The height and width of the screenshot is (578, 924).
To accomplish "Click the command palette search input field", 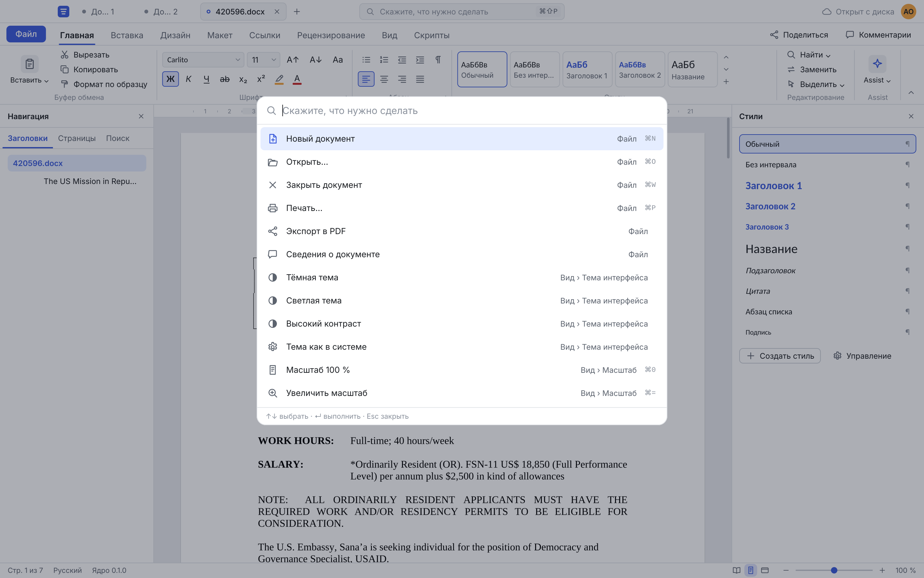I will click(x=462, y=110).
